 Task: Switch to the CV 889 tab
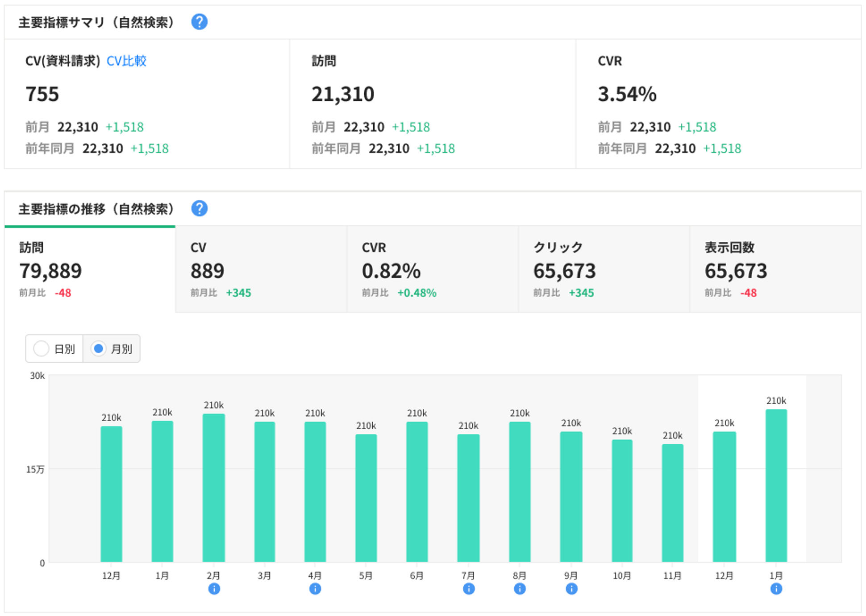coord(261,269)
